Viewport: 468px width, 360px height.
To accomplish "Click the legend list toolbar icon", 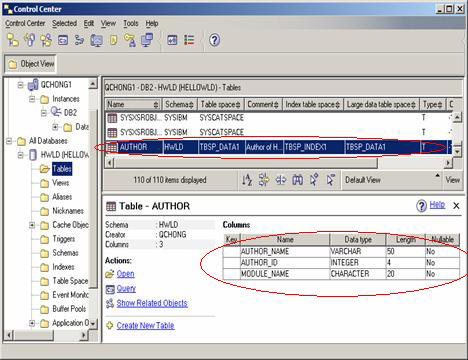I will [189, 40].
